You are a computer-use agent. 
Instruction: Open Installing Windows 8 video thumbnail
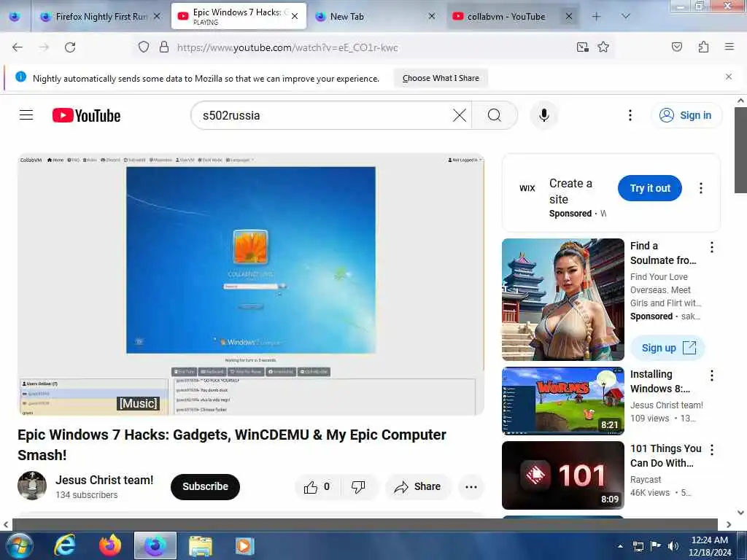(x=562, y=401)
